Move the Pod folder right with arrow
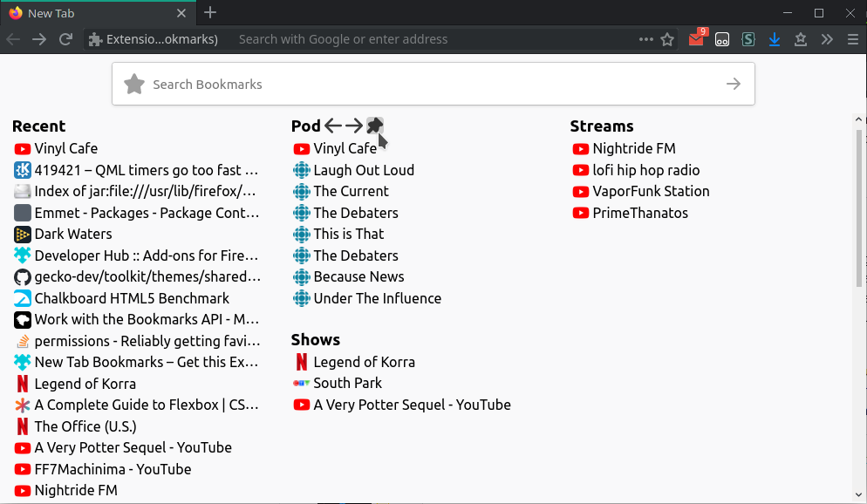The width and height of the screenshot is (867, 504). click(354, 126)
